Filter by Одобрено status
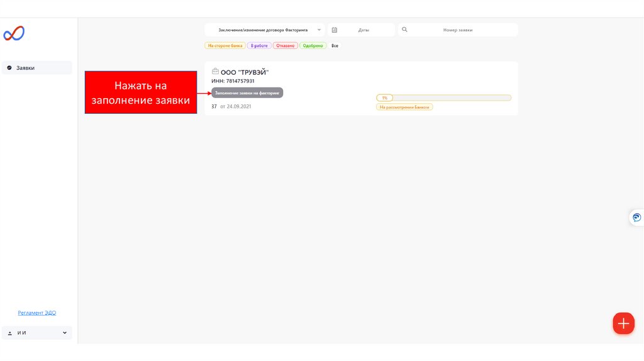 (313, 45)
